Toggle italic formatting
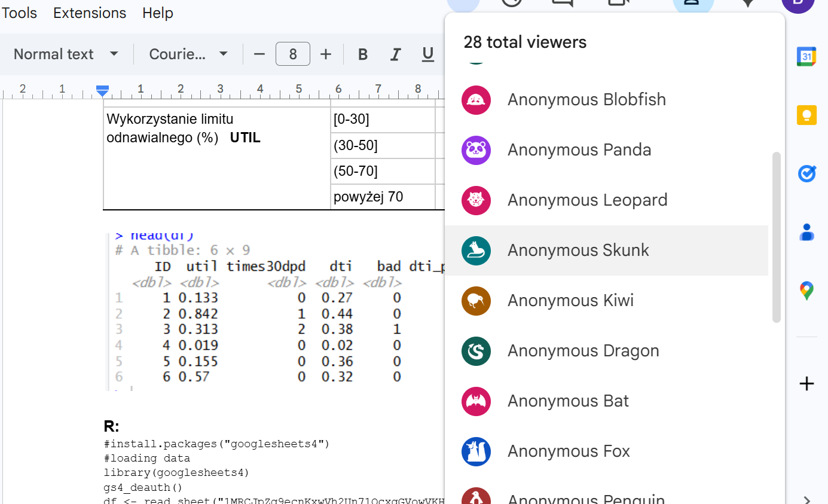This screenshot has width=828, height=504. coord(395,54)
